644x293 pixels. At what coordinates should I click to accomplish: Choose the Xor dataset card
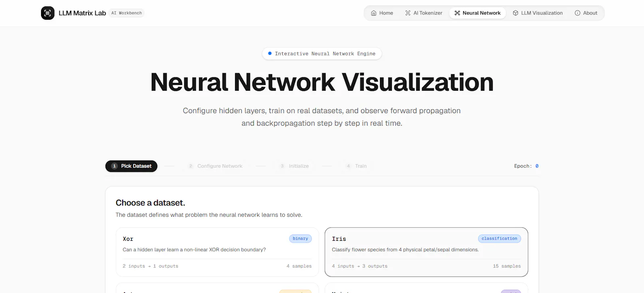click(217, 252)
